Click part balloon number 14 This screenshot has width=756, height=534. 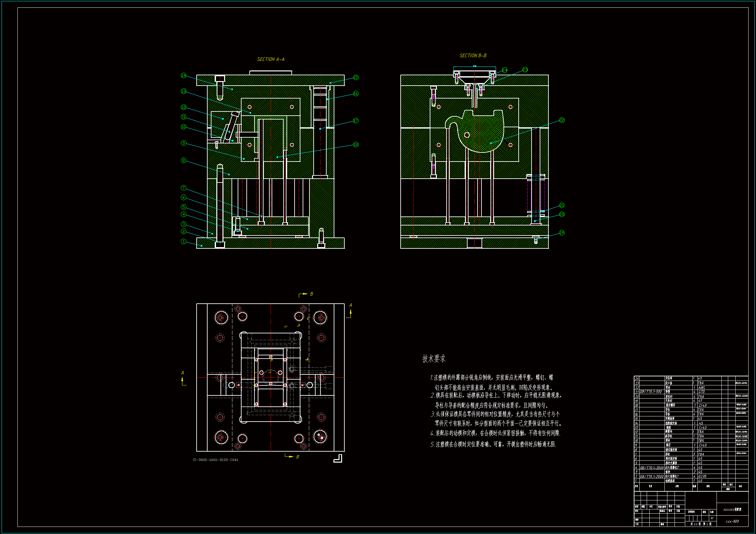183,76
